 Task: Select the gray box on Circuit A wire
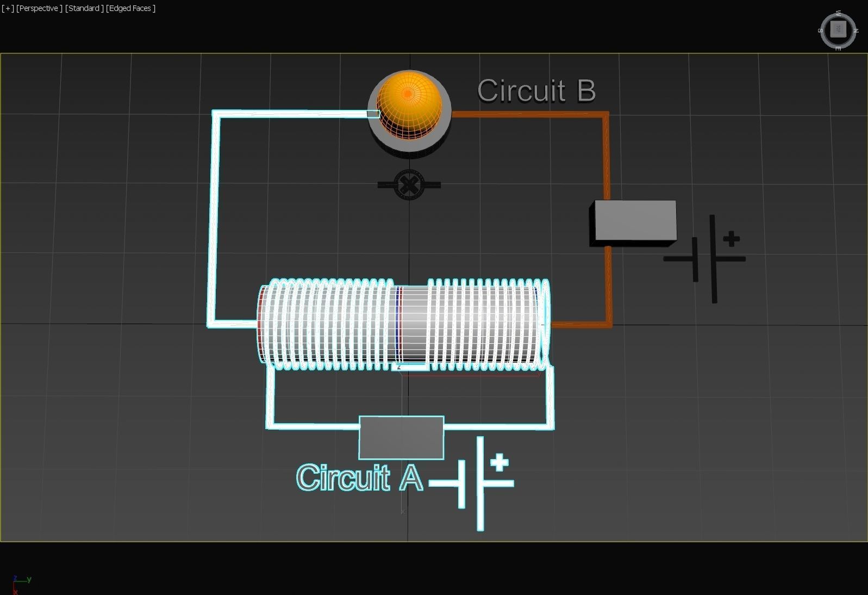[x=402, y=438]
